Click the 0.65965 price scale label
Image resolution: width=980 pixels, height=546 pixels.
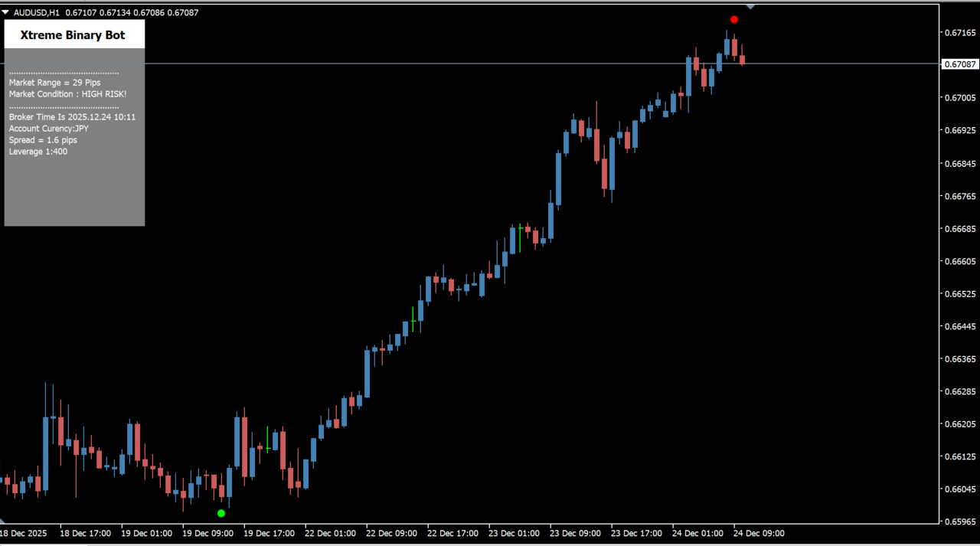click(x=959, y=522)
